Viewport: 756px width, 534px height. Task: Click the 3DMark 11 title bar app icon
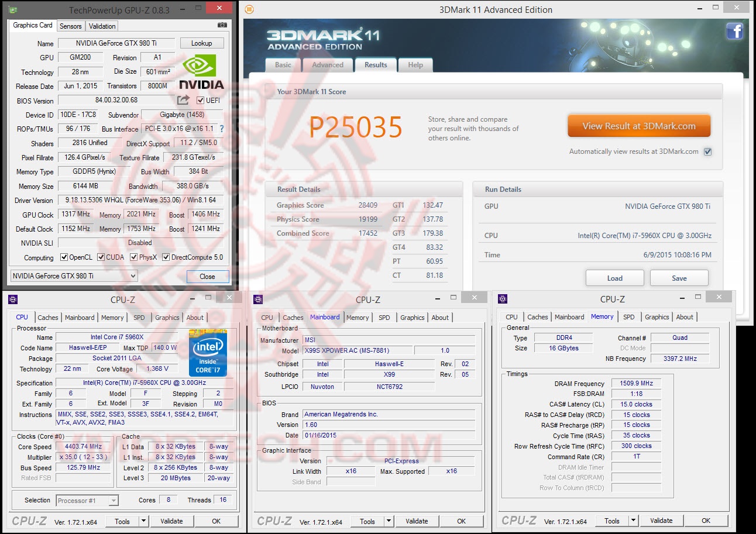tap(249, 9)
